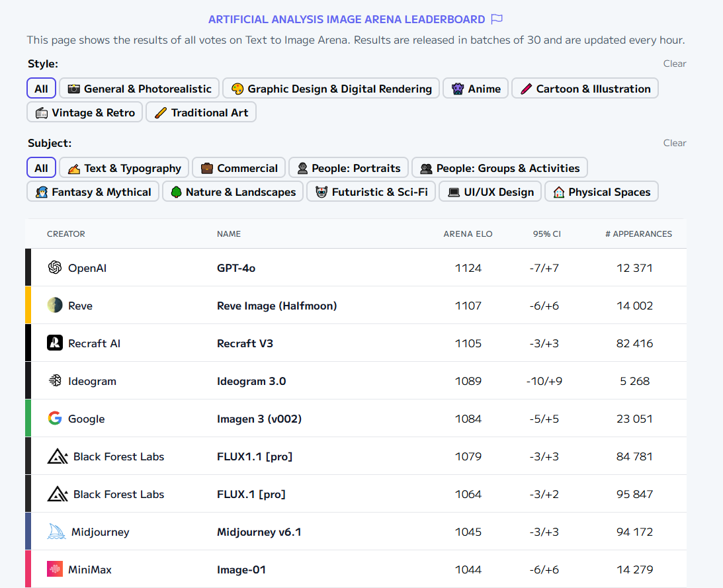Click the appearances count 23 051
The height and width of the screenshot is (588, 723).
[x=634, y=419]
